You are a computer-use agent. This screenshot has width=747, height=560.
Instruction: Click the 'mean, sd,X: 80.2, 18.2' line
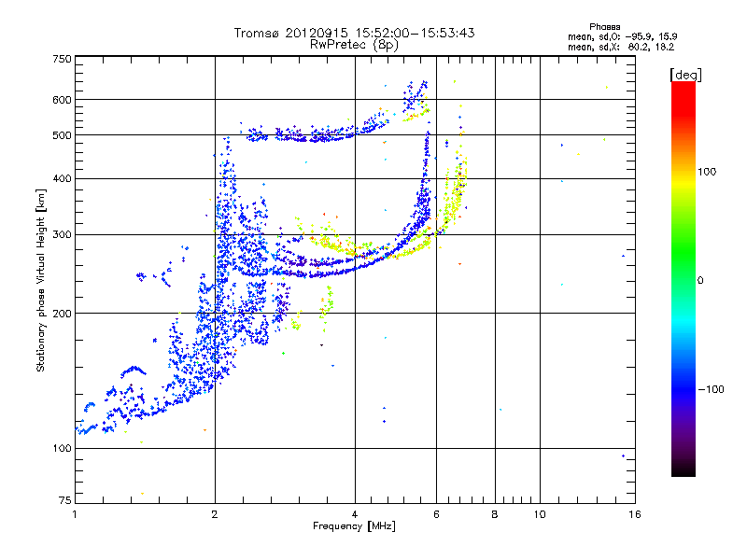(x=621, y=47)
